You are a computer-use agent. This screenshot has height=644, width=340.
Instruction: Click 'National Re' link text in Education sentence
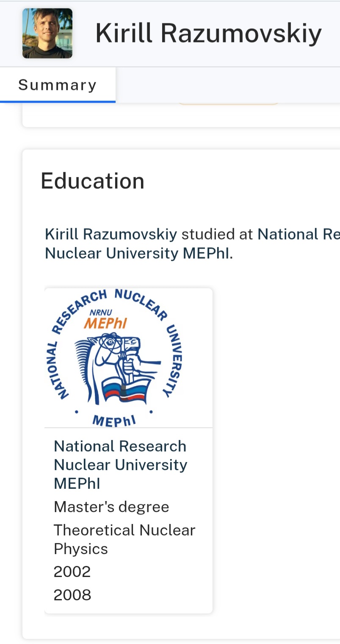pos(298,234)
